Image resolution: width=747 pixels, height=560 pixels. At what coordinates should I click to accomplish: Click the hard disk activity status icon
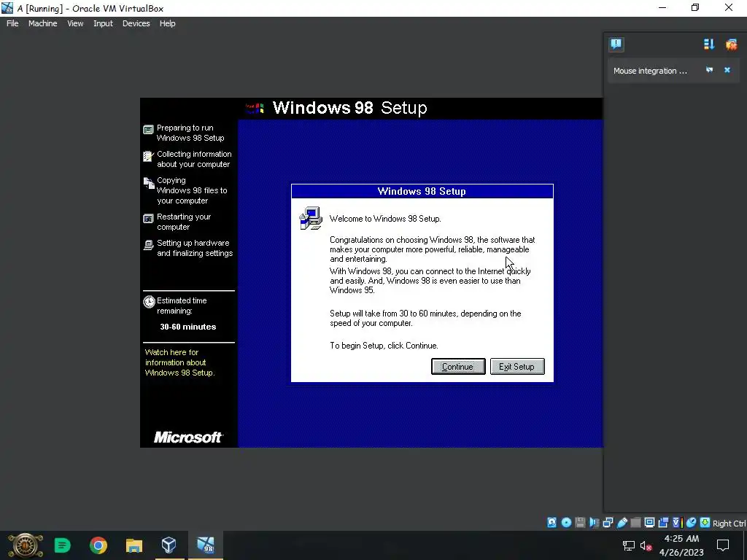[551, 522]
